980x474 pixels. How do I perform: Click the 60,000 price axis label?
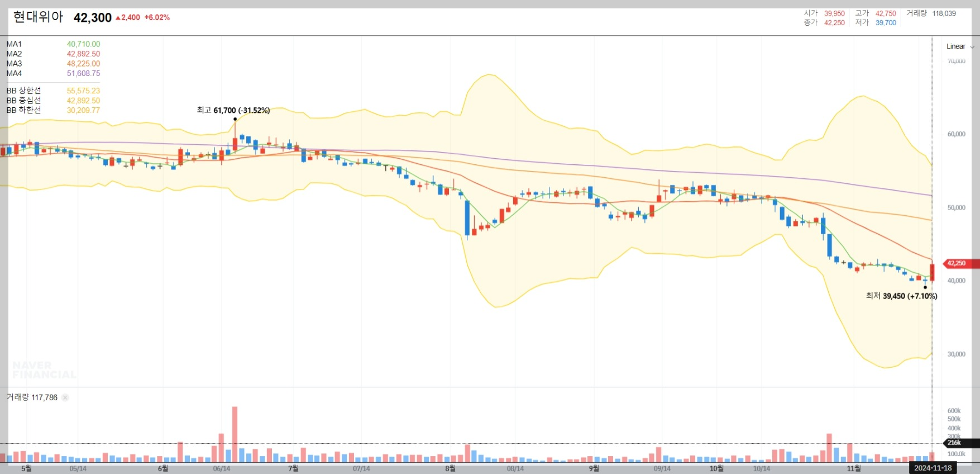click(956, 134)
